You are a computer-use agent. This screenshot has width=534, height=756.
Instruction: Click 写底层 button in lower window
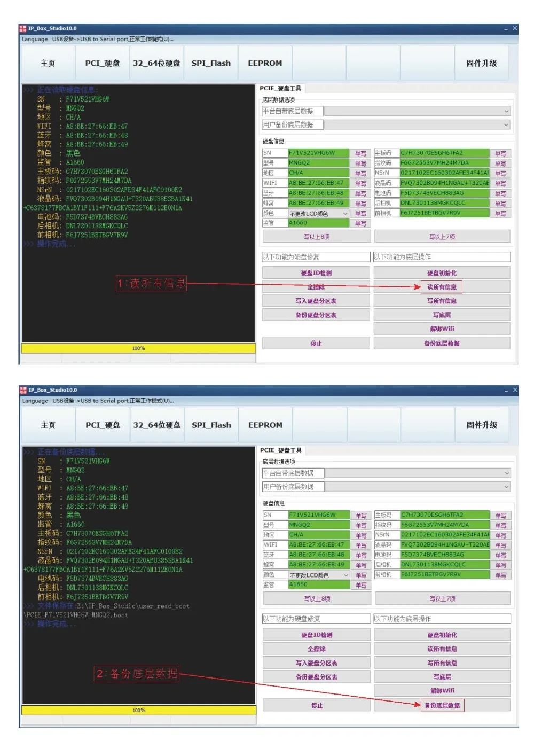pyautogui.click(x=442, y=677)
